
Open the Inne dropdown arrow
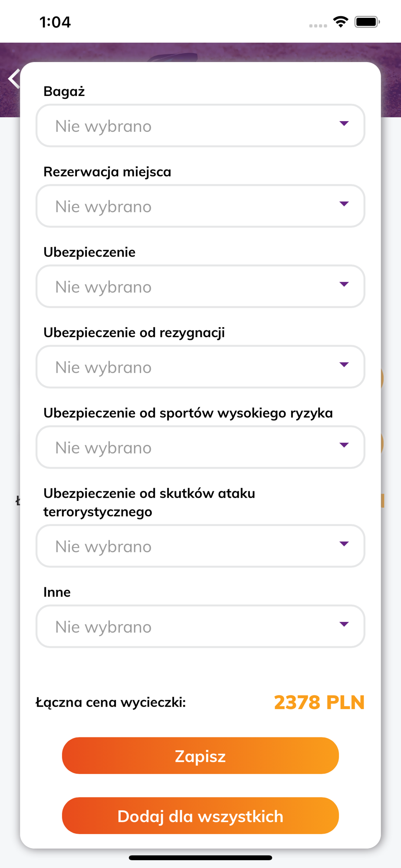(344, 624)
